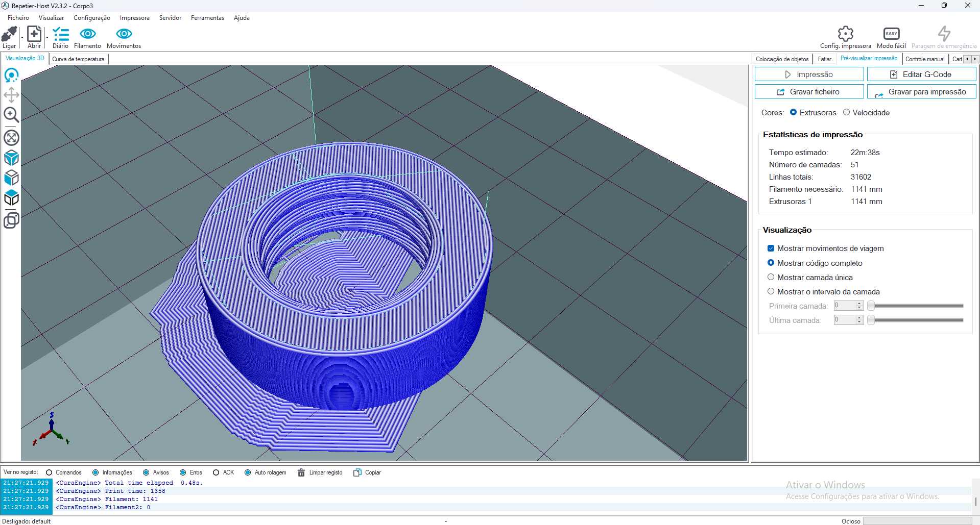The width and height of the screenshot is (980, 525).
Task: Select the move view arrows tool
Action: pyautogui.click(x=11, y=95)
